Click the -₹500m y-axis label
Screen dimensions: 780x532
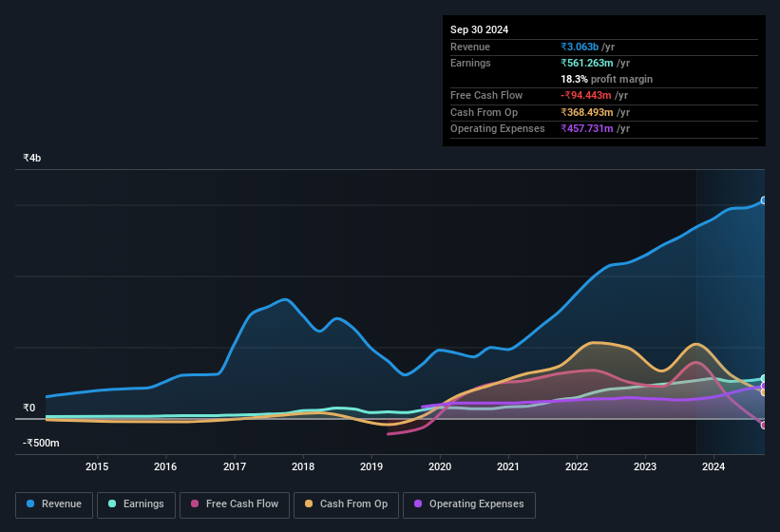(x=41, y=443)
